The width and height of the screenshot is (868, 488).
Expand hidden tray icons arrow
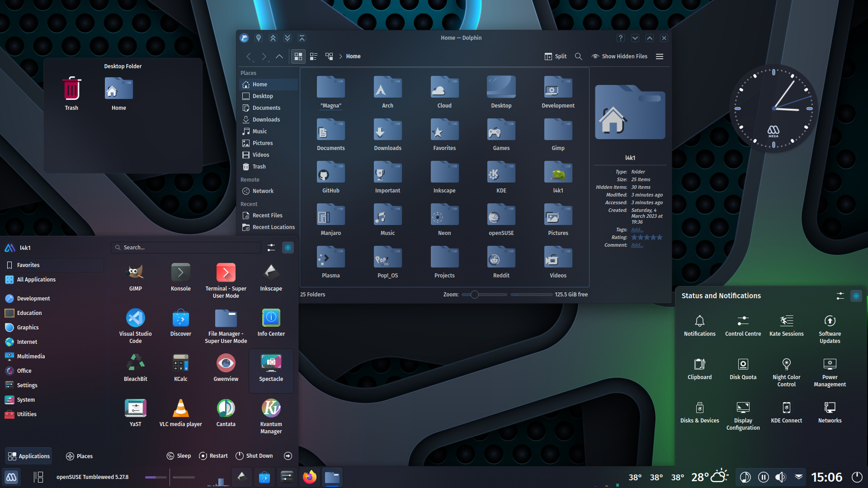[x=799, y=477]
